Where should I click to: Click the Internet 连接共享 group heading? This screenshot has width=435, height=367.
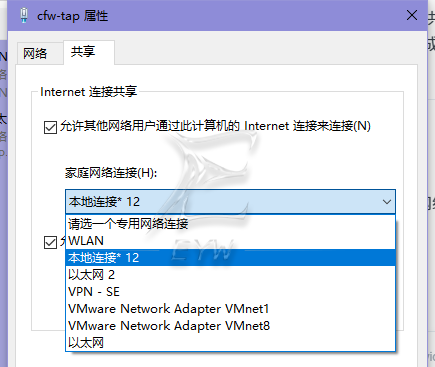coord(89,92)
